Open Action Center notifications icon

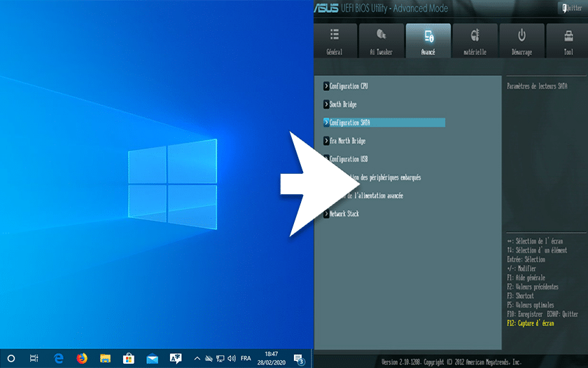299,360
